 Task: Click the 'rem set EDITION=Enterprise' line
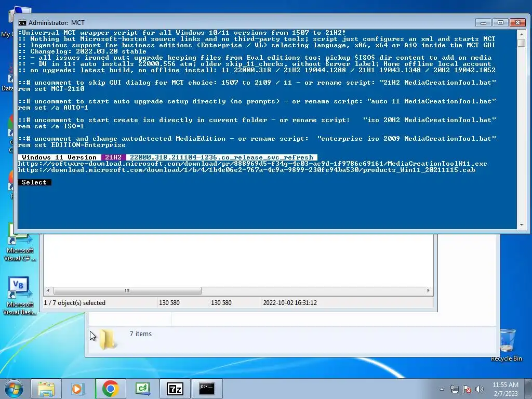tap(72, 145)
